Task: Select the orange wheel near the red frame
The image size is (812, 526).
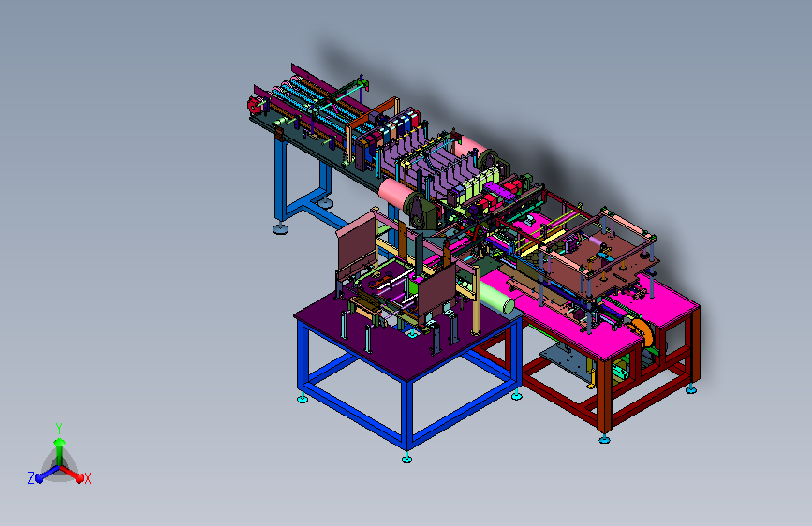Action: tap(642, 332)
